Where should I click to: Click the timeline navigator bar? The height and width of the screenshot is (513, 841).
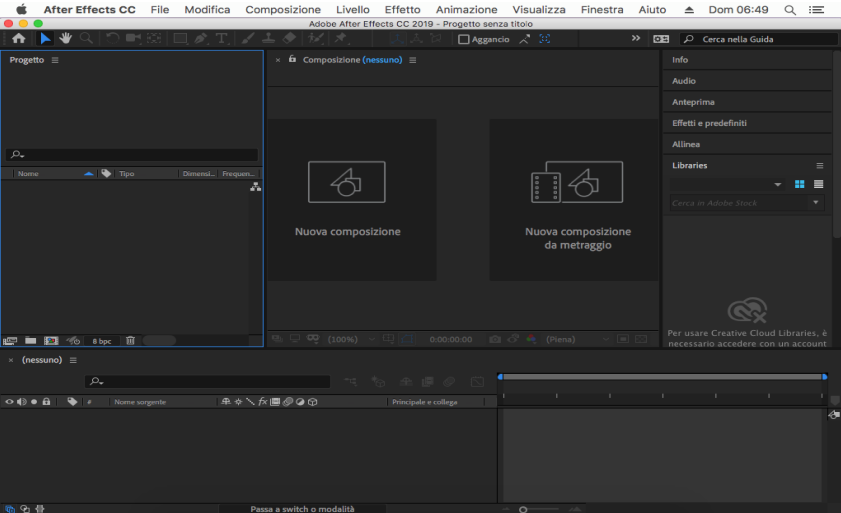662,377
